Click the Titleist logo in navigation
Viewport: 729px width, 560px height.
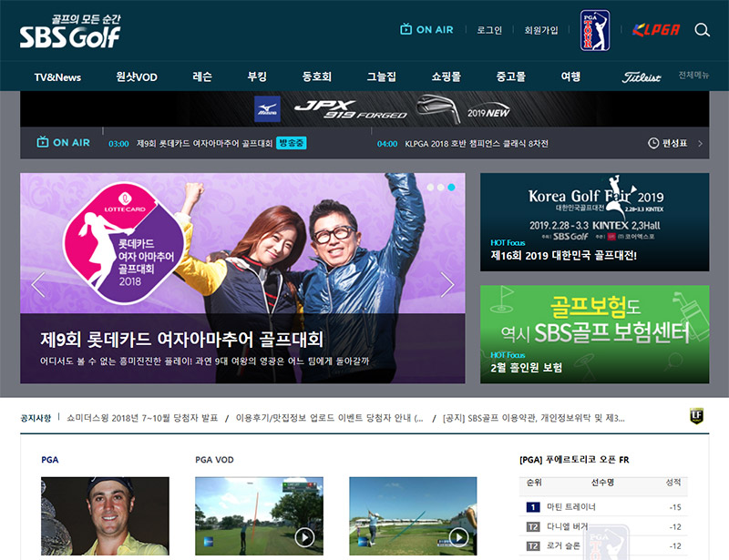click(x=642, y=77)
